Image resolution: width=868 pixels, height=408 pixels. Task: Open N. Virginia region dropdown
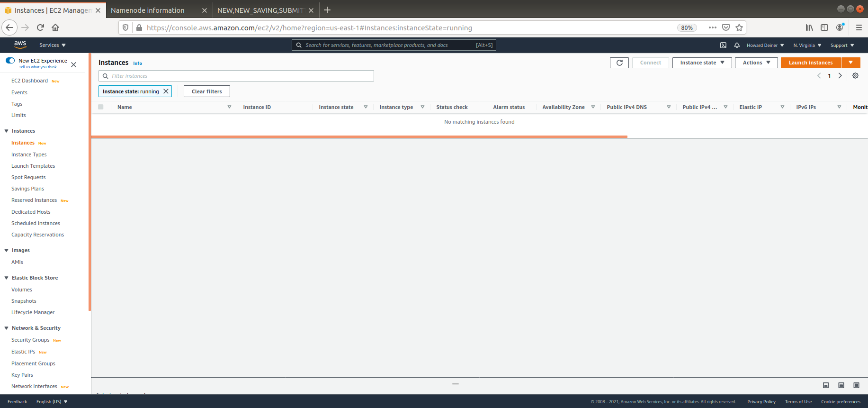pos(807,45)
